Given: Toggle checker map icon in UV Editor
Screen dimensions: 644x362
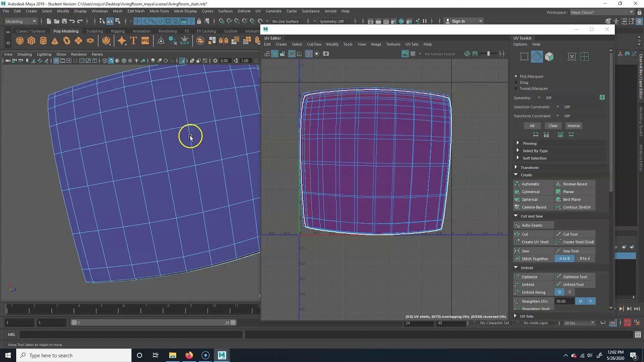Looking at the screenshot, I should 414,54.
